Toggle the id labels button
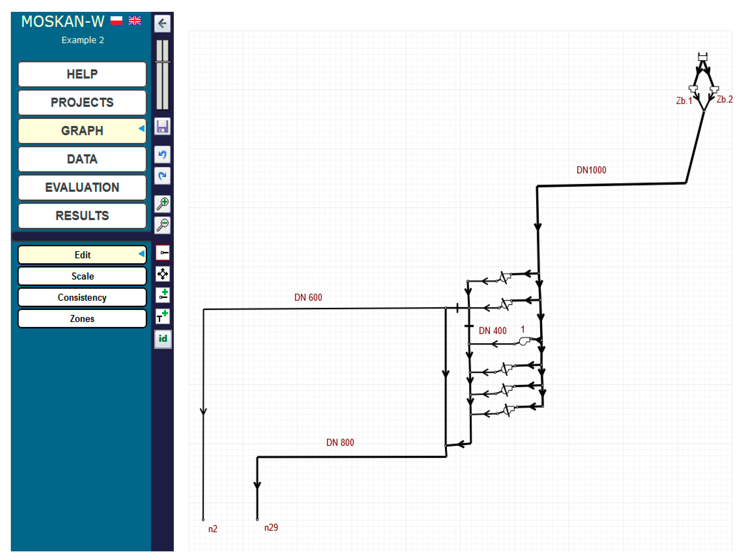745x560 pixels. [163, 339]
